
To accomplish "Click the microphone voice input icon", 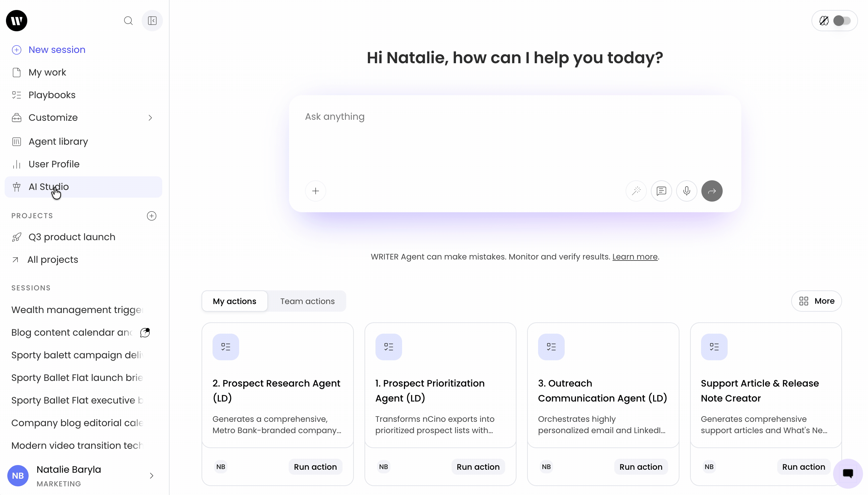I will pos(686,191).
